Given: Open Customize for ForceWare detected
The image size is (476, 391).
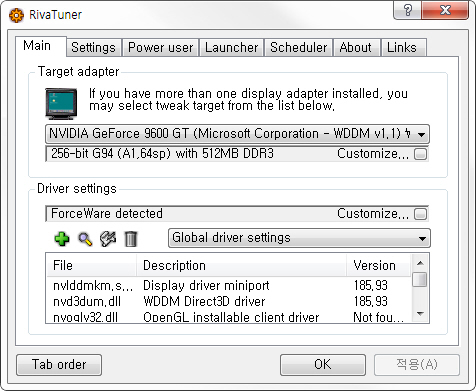Looking at the screenshot, I should (x=420, y=214).
